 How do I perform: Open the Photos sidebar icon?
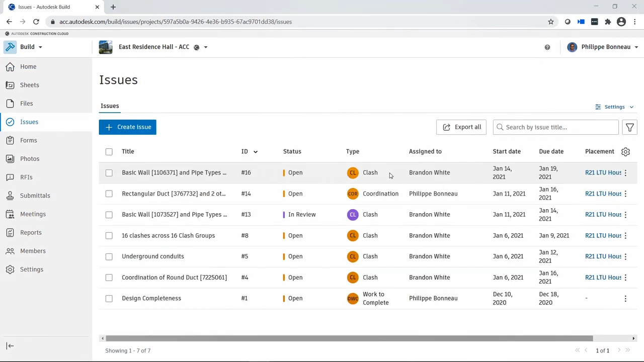pos(10,159)
